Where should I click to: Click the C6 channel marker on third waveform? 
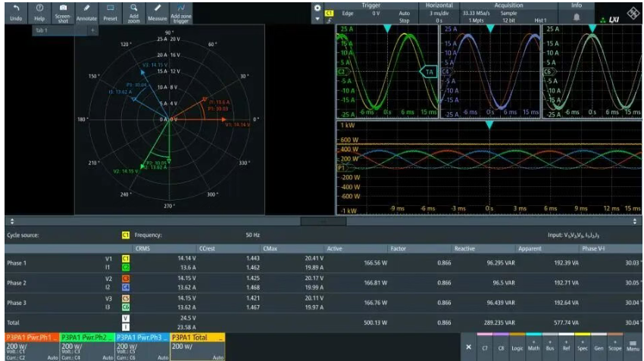point(549,72)
